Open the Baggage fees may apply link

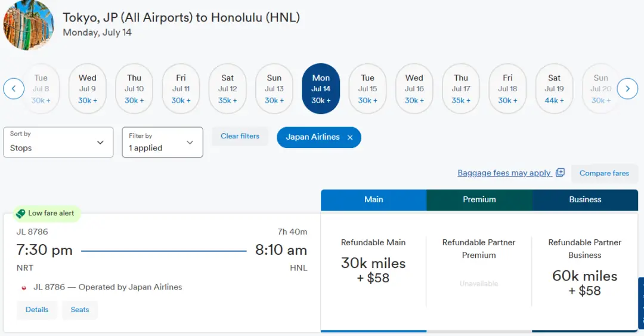pos(504,173)
